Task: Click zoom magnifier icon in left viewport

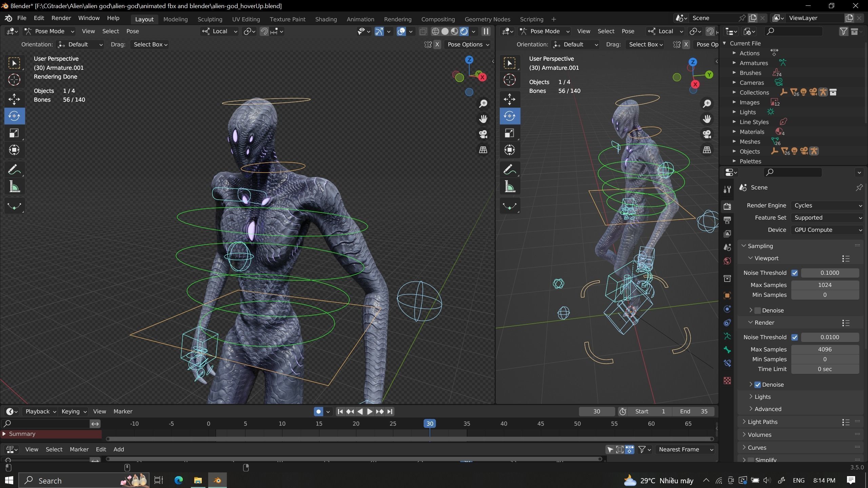Action: (483, 103)
